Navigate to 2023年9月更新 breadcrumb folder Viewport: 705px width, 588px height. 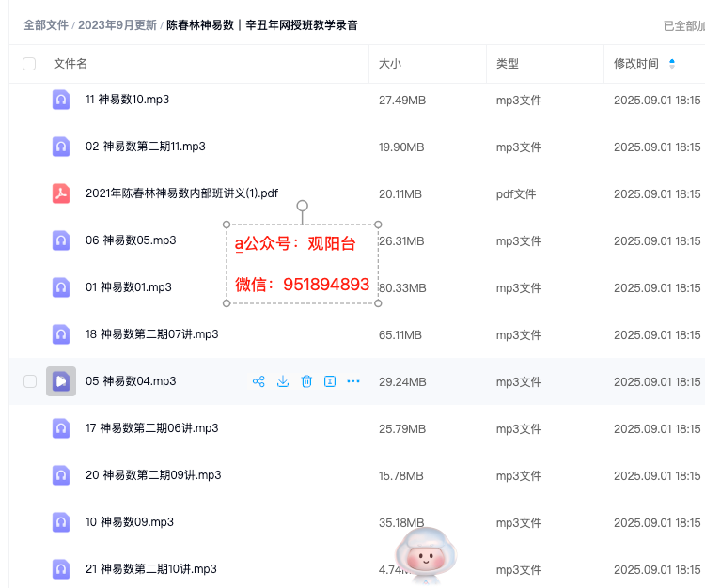(117, 25)
